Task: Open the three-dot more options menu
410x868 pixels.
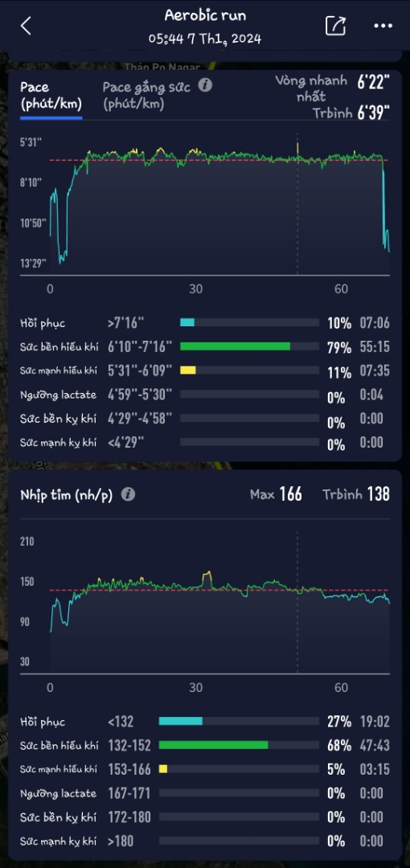Action: click(383, 26)
